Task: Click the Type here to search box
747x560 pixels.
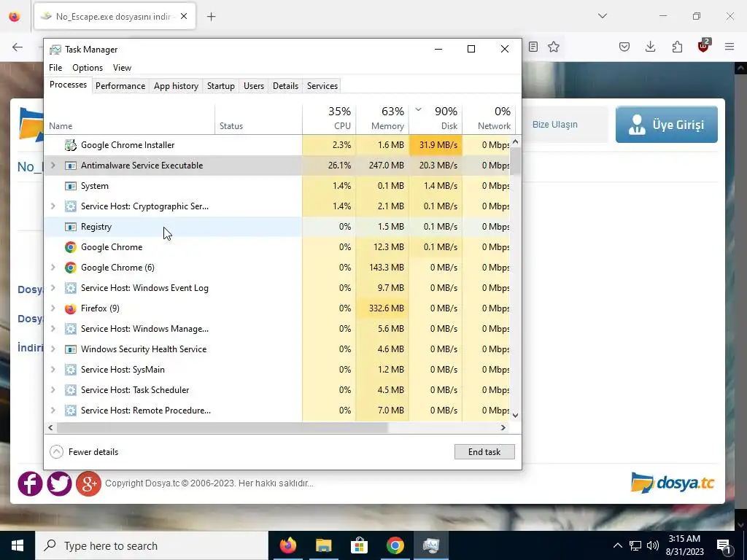Action: pos(152,545)
